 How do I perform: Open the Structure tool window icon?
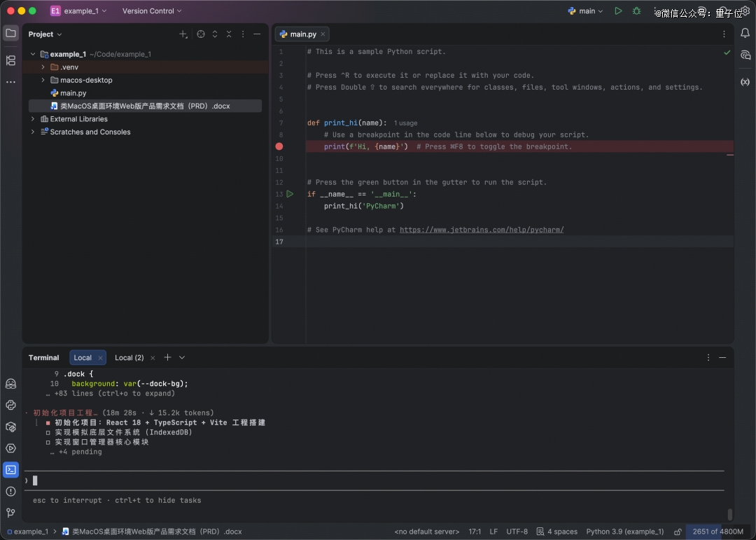click(x=10, y=60)
